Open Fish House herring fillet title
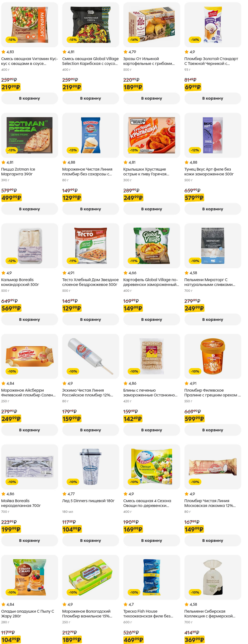Screen dimensions: 248x644 (x=148, y=614)
